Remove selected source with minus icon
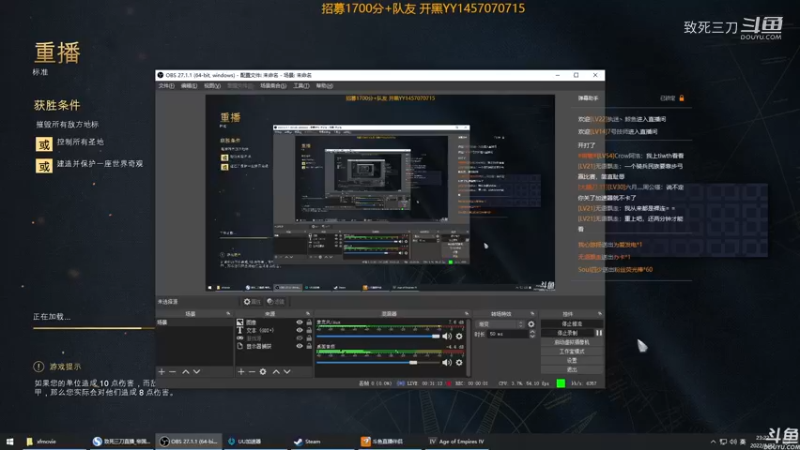Image resolution: width=800 pixels, height=450 pixels. coord(252,372)
